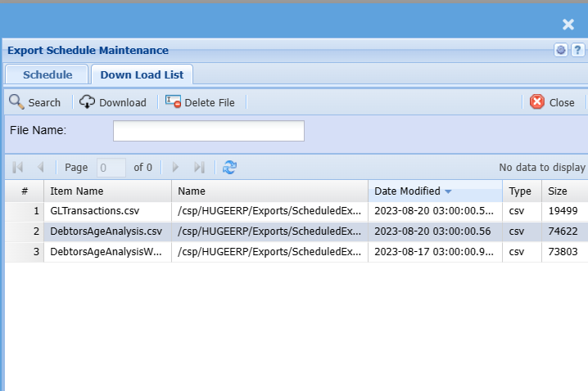Open help question mark icon
Viewport: 588px width, 391px height.
tap(577, 50)
